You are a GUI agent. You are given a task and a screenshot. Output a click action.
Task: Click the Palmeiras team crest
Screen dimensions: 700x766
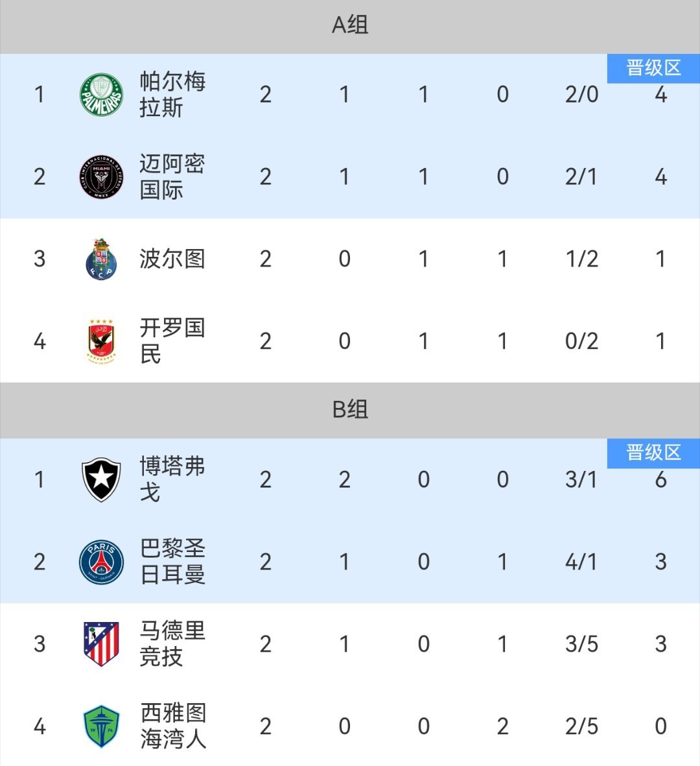[101, 95]
